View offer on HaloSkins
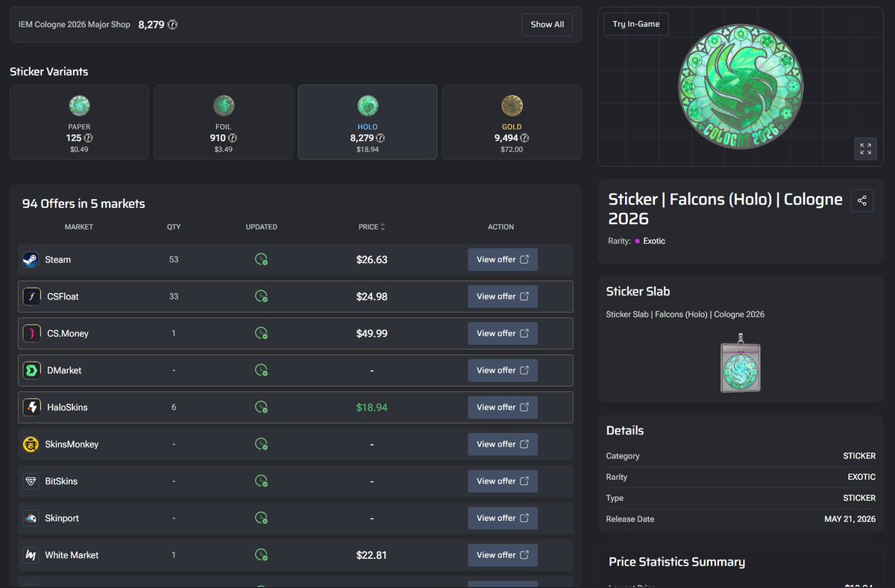The width and height of the screenshot is (895, 588). [x=503, y=408]
